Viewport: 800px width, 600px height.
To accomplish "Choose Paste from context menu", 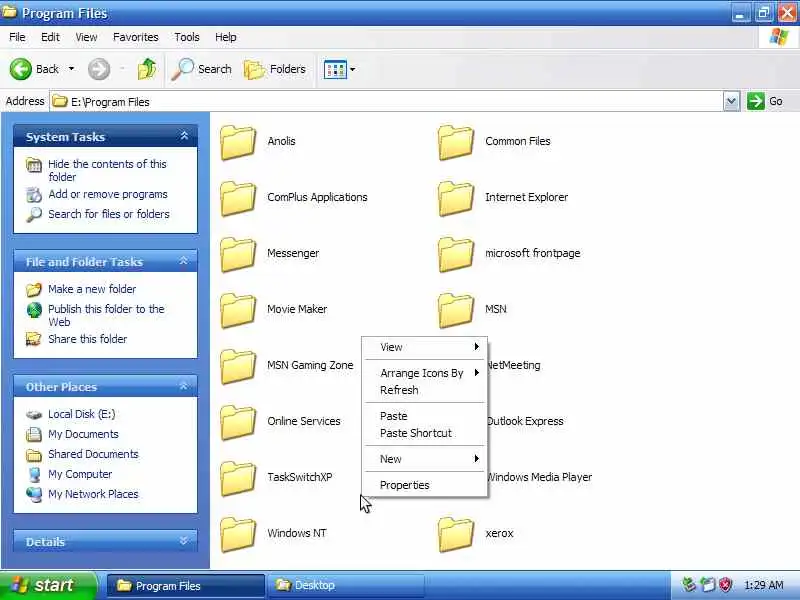I will 424,416.
